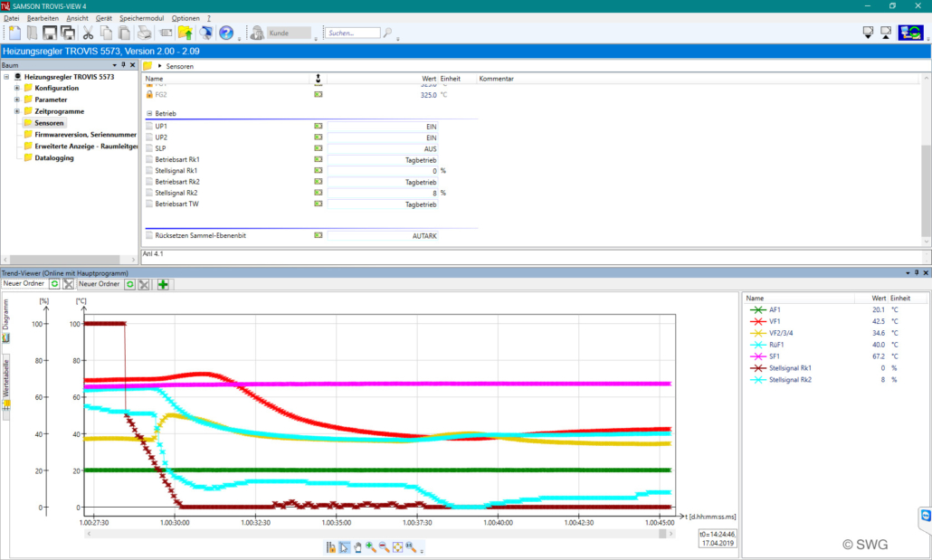The width and height of the screenshot is (932, 560).
Task: Cut selection with the scissors icon
Action: click(x=88, y=33)
